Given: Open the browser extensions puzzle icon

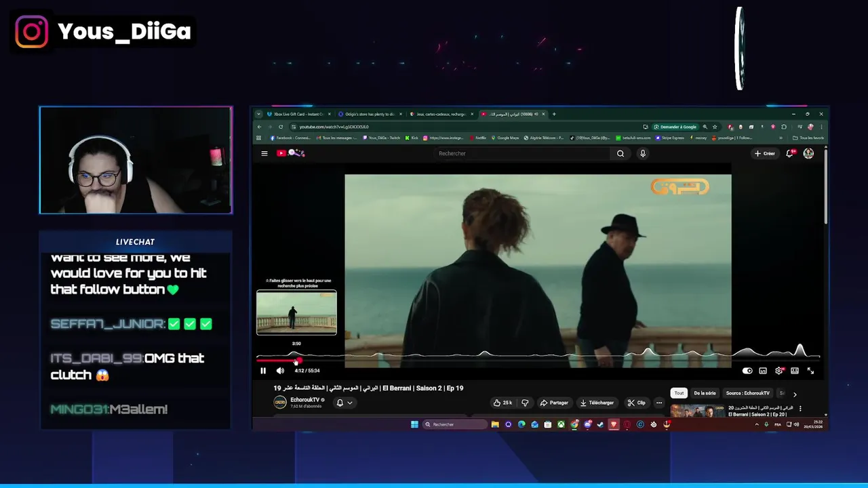Looking at the screenshot, I should coord(784,127).
